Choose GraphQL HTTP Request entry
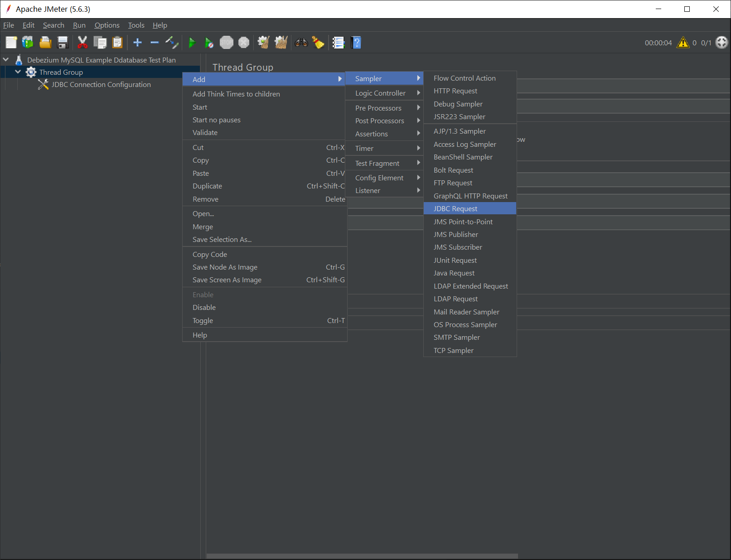The image size is (731, 560). coord(470,196)
